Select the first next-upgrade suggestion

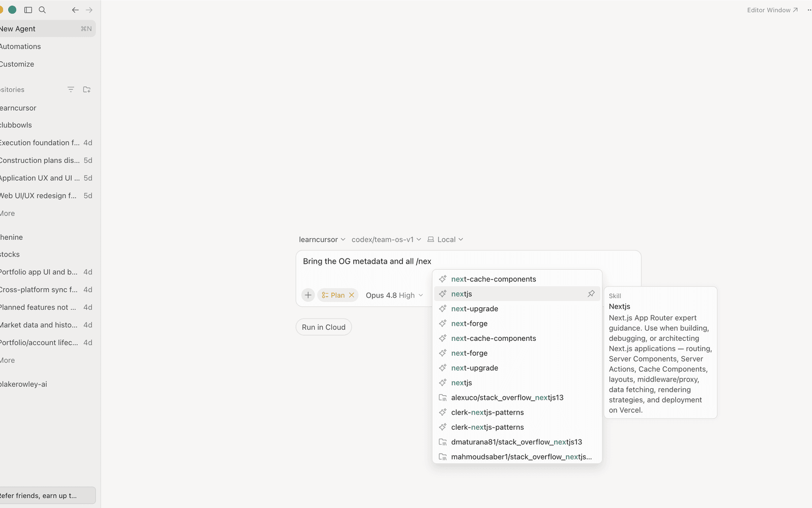(517, 308)
